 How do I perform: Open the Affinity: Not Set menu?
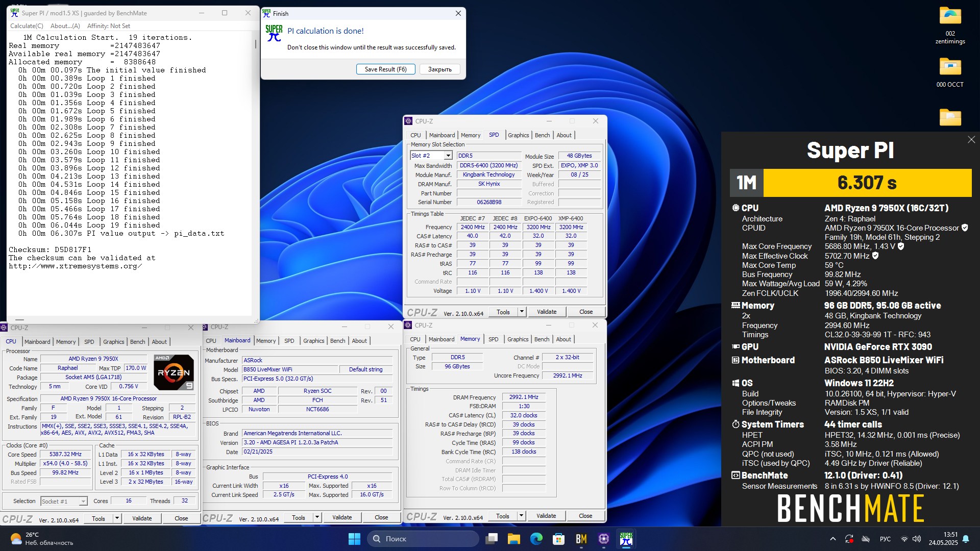pyautogui.click(x=109, y=26)
